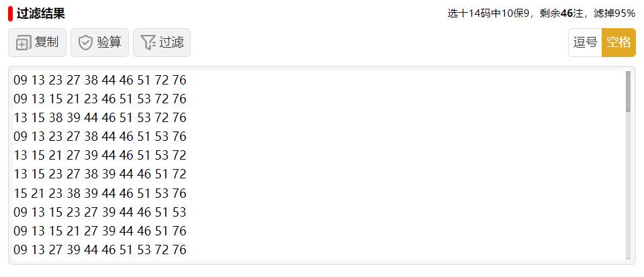The height and width of the screenshot is (277, 644).
Task: Place cursor in first row starting 09 13 23 27
Action: [100, 80]
